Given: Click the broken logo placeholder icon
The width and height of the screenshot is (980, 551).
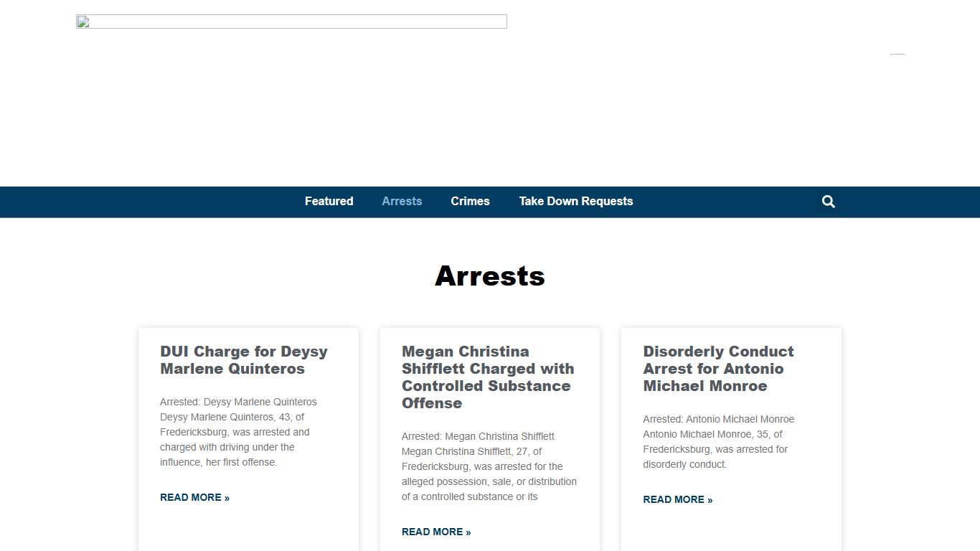Looking at the screenshot, I should [x=83, y=22].
